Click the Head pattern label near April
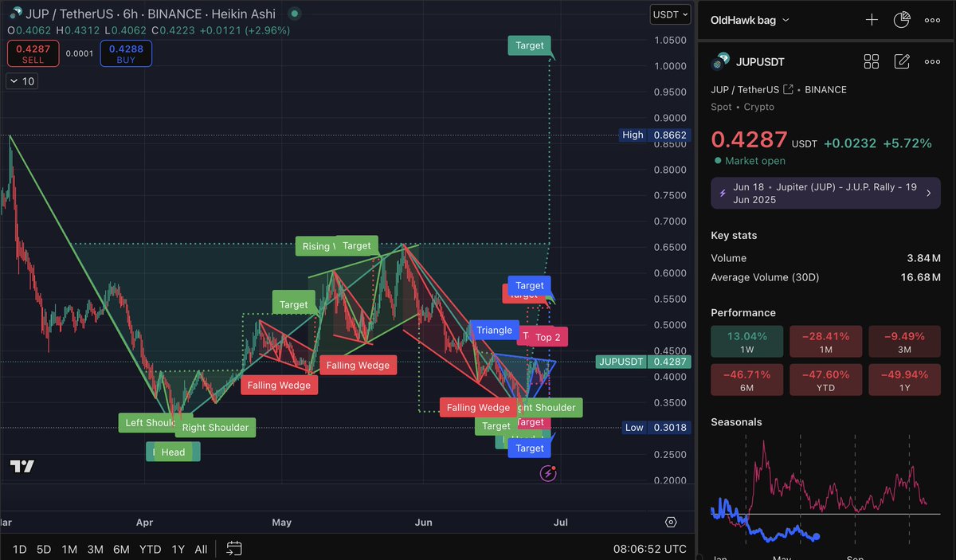The height and width of the screenshot is (560, 956). click(x=173, y=452)
